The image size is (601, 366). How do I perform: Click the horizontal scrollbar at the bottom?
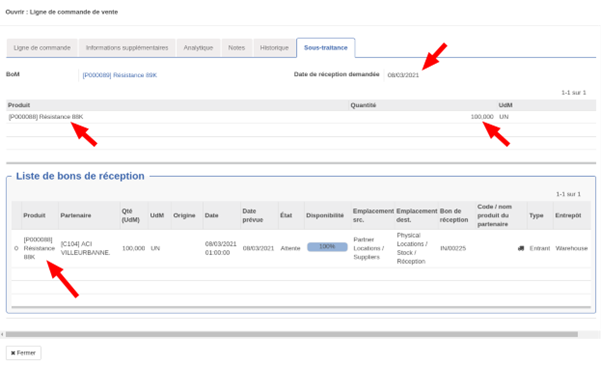coord(292,335)
